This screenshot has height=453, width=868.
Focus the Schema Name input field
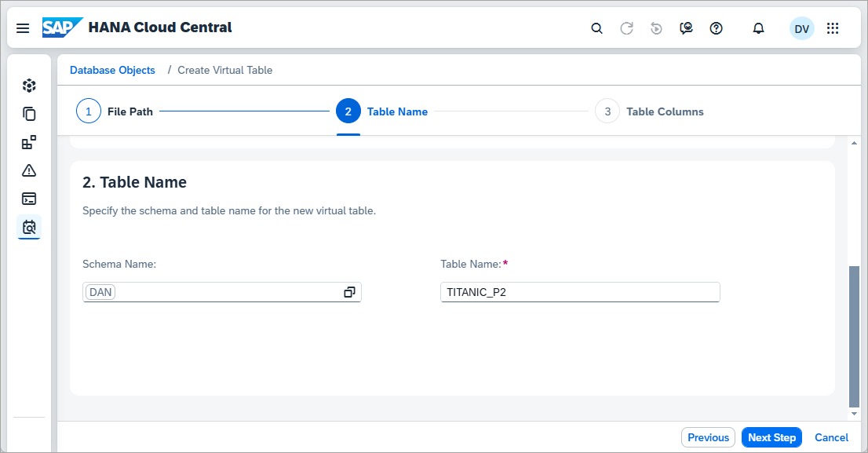tap(221, 292)
